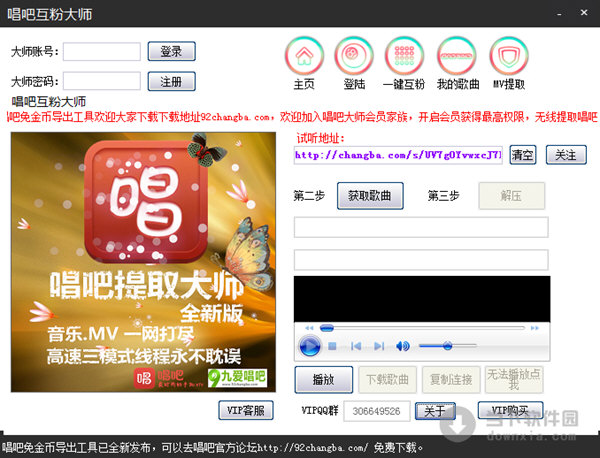Mute the player speaker icon

click(x=403, y=346)
